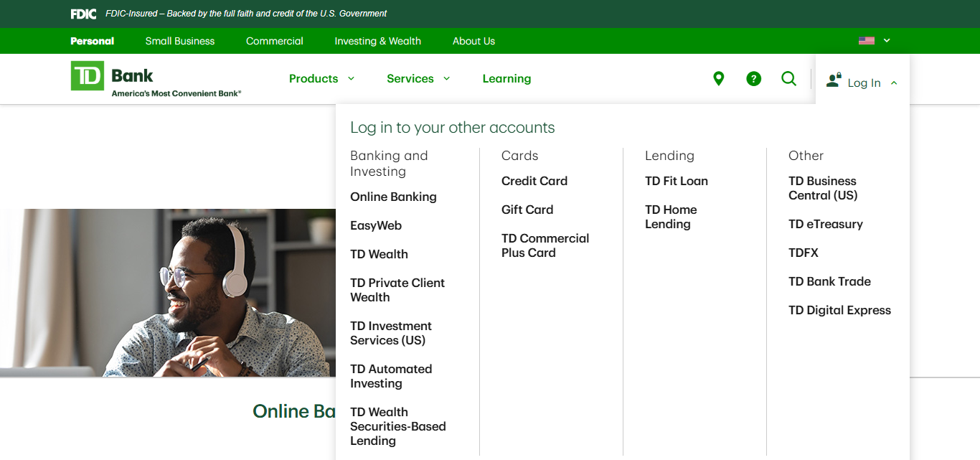
Task: Select Online Banking login
Action: coord(393,197)
